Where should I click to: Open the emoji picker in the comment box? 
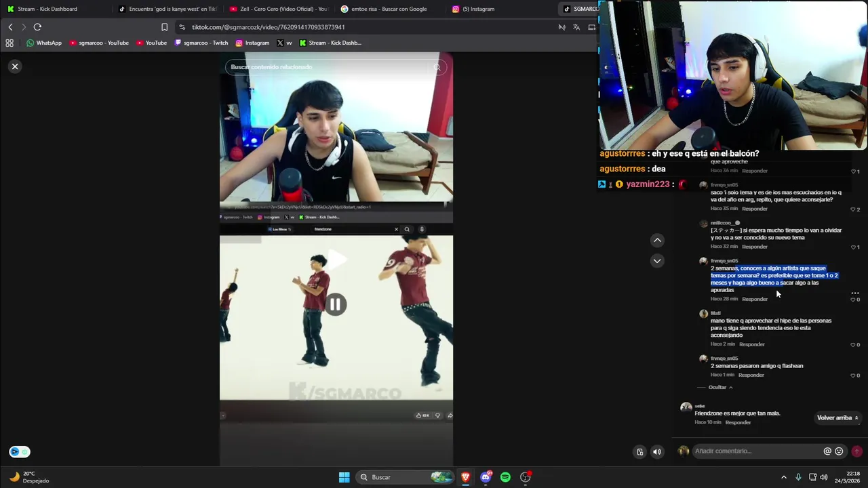(839, 451)
